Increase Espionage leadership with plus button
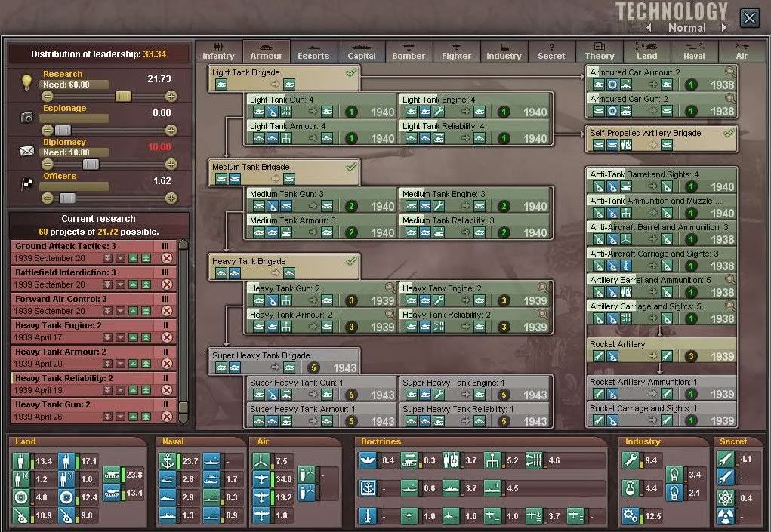771x532 pixels. tap(171, 131)
